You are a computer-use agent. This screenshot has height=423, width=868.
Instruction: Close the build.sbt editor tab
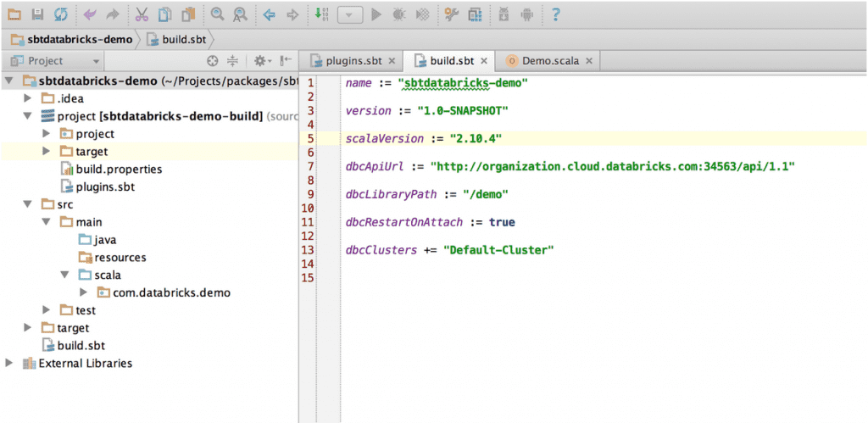[x=483, y=61]
